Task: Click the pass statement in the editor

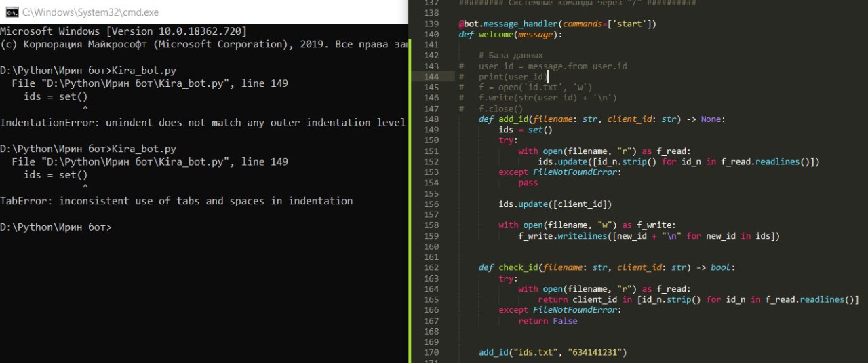Action: coord(528,183)
